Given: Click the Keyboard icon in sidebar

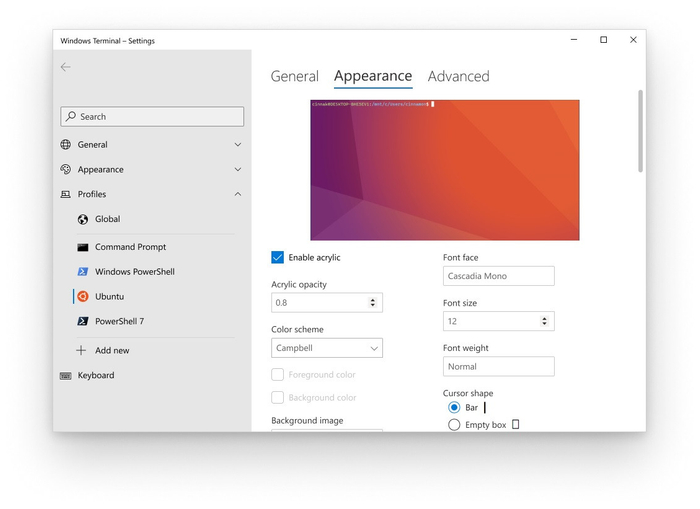Looking at the screenshot, I should click(x=66, y=375).
